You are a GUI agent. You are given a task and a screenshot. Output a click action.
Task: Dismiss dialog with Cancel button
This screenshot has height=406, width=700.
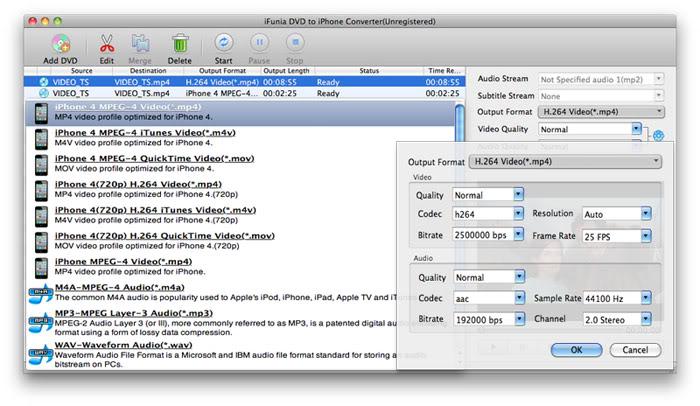coord(635,350)
